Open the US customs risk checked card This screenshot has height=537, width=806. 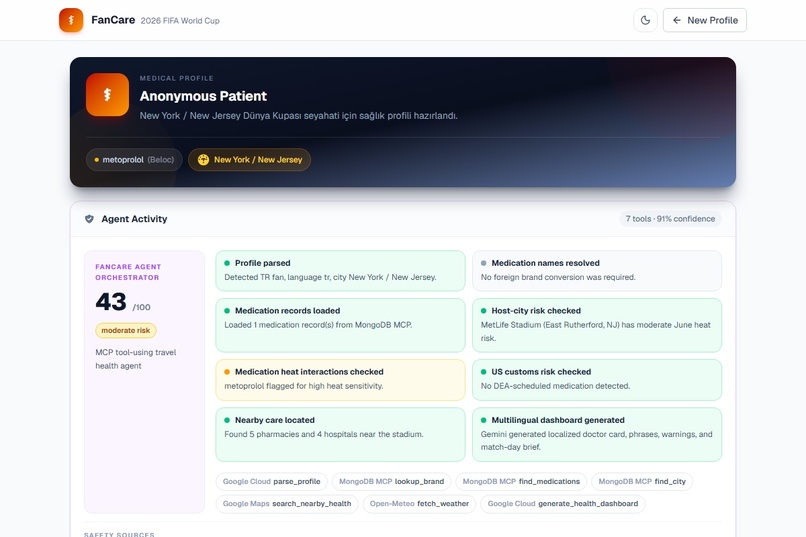tap(597, 380)
